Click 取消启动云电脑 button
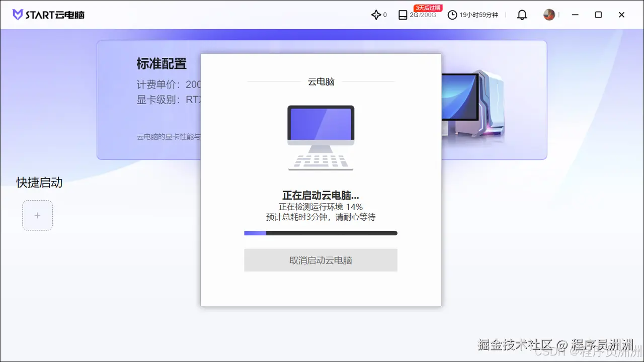This screenshot has width=644, height=362. [x=320, y=260]
